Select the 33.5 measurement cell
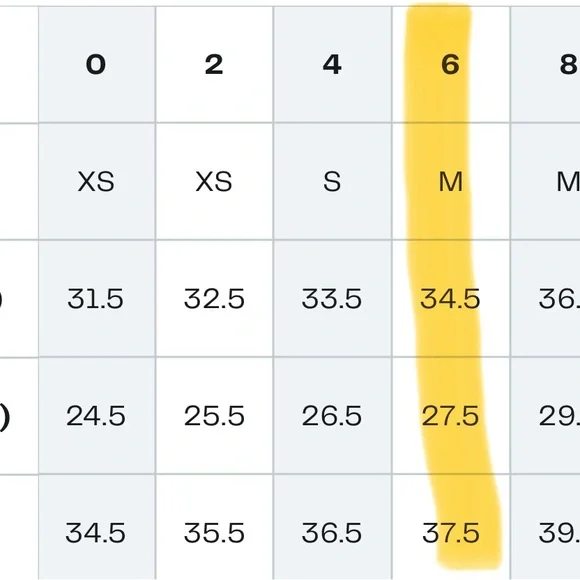This screenshot has width=580, height=580. [x=333, y=299]
